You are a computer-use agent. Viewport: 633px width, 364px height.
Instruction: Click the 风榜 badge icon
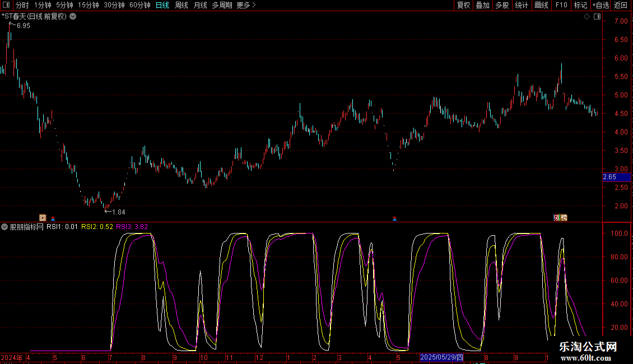[560, 217]
